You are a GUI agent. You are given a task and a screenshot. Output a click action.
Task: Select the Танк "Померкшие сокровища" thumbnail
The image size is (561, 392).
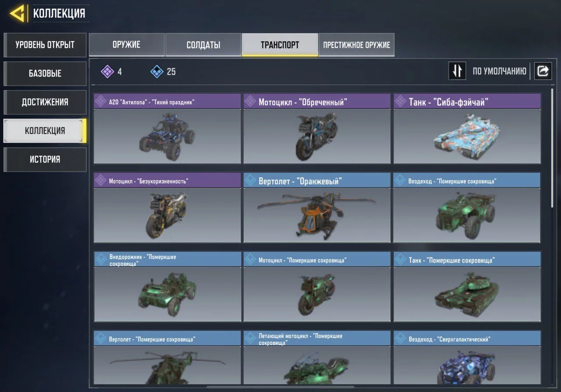point(467,294)
